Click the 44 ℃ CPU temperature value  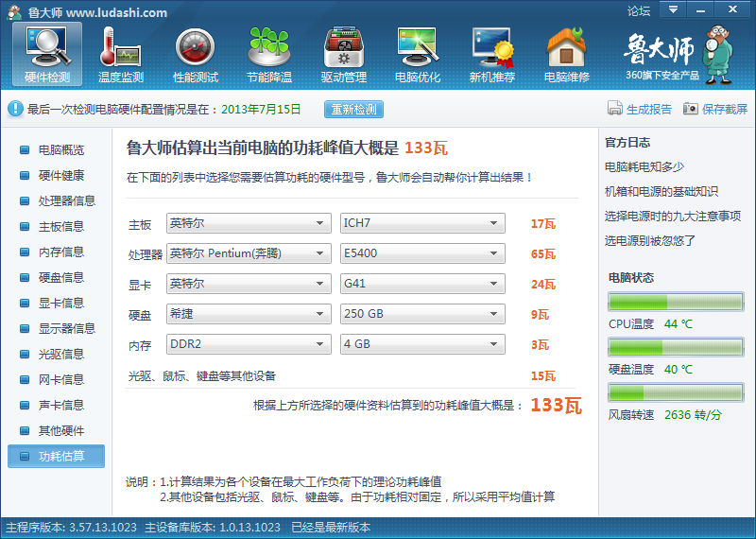click(x=678, y=324)
